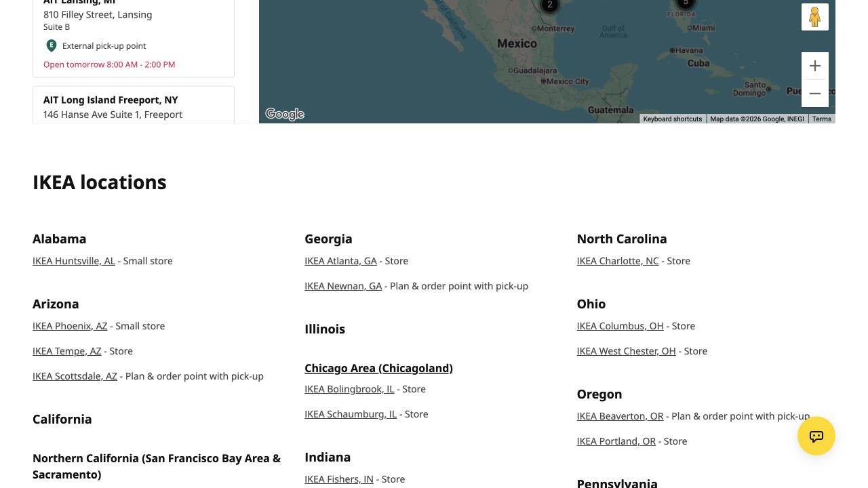Click the Indiana state heading
The image size is (868, 488).
point(328,457)
